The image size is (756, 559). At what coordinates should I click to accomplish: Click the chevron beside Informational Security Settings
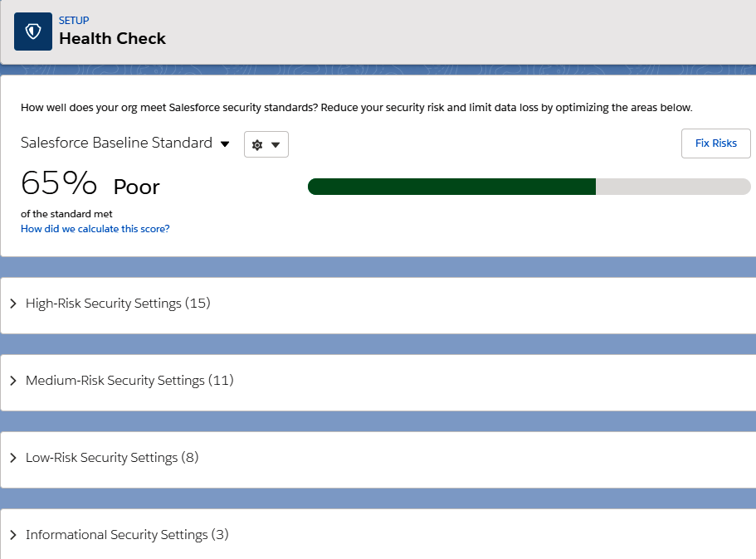(x=12, y=534)
